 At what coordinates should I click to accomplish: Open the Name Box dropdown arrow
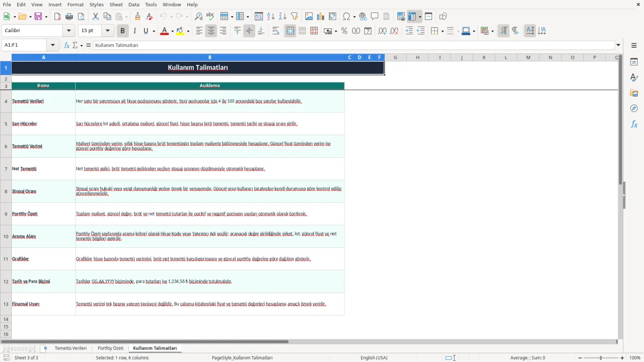click(53, 46)
